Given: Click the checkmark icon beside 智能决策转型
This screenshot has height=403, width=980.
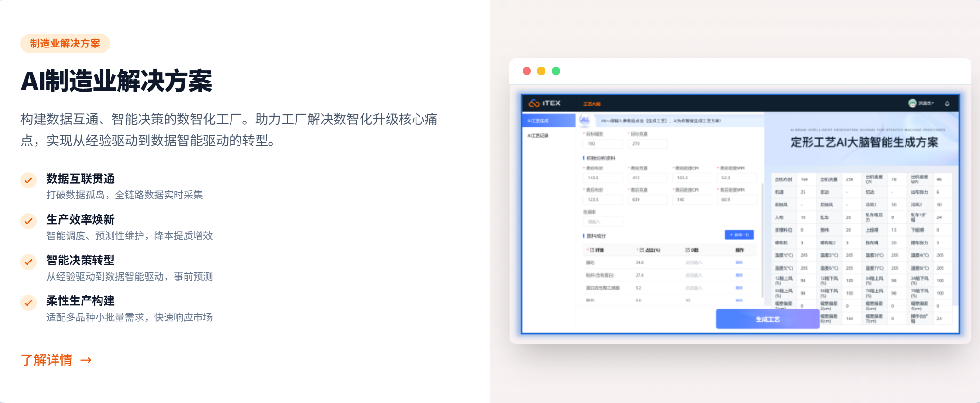Looking at the screenshot, I should pos(28,262).
